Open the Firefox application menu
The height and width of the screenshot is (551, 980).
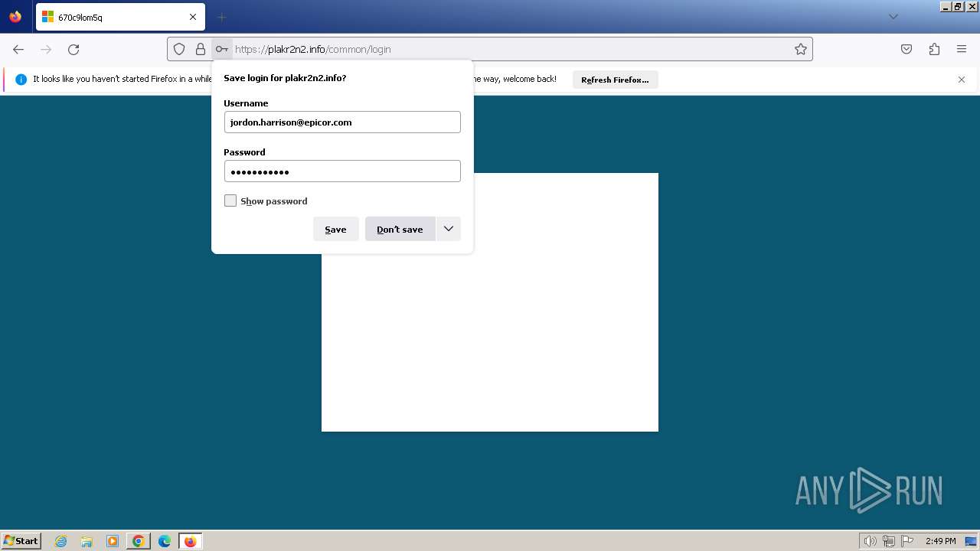(x=962, y=49)
